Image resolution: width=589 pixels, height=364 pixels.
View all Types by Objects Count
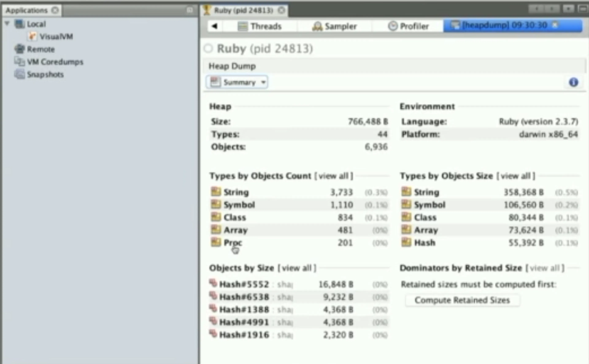tap(334, 176)
